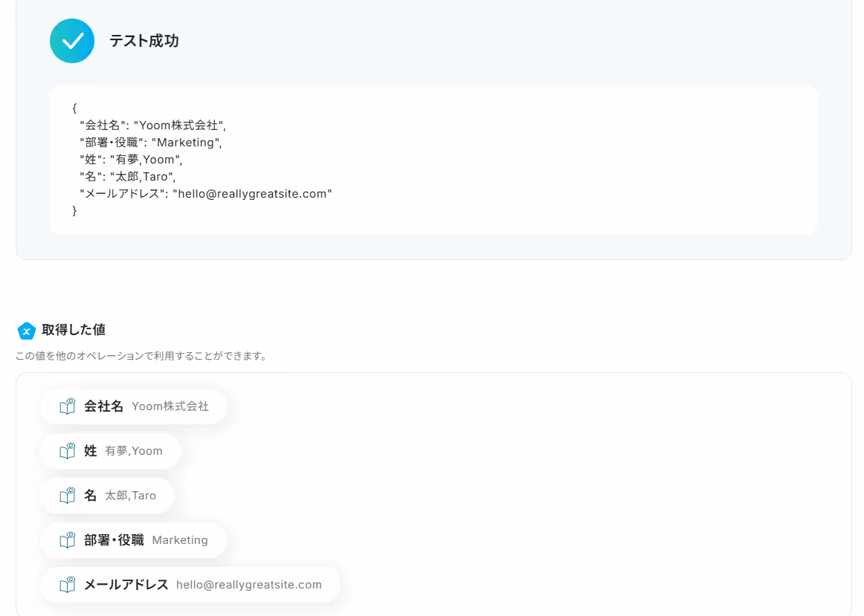Click the opening brace of JSON output

click(x=74, y=108)
